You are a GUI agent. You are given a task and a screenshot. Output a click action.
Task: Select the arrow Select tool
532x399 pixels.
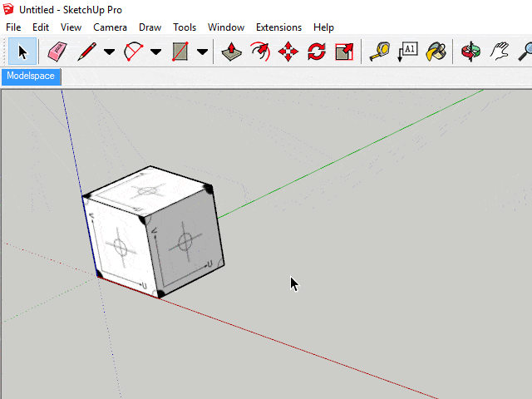tap(22, 52)
